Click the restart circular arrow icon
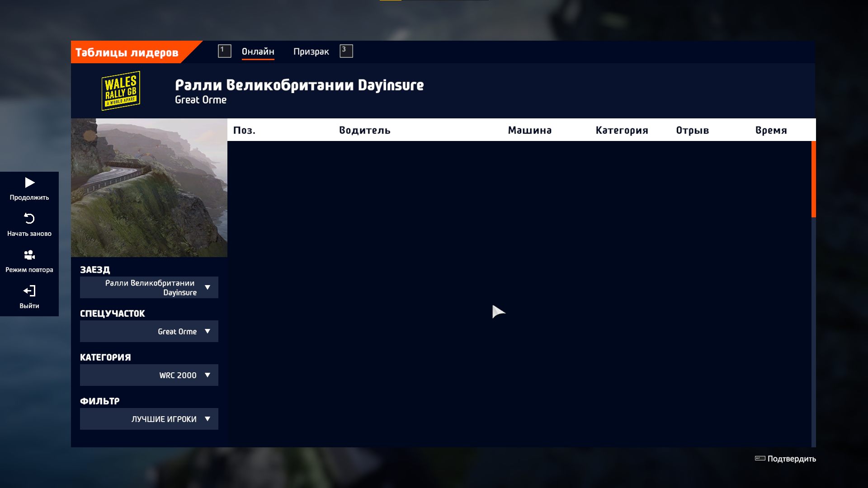This screenshot has width=868, height=488. point(29,219)
